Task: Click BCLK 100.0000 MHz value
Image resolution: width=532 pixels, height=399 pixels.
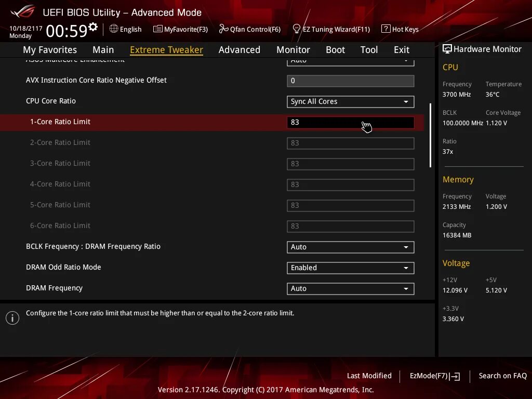Action: (463, 123)
